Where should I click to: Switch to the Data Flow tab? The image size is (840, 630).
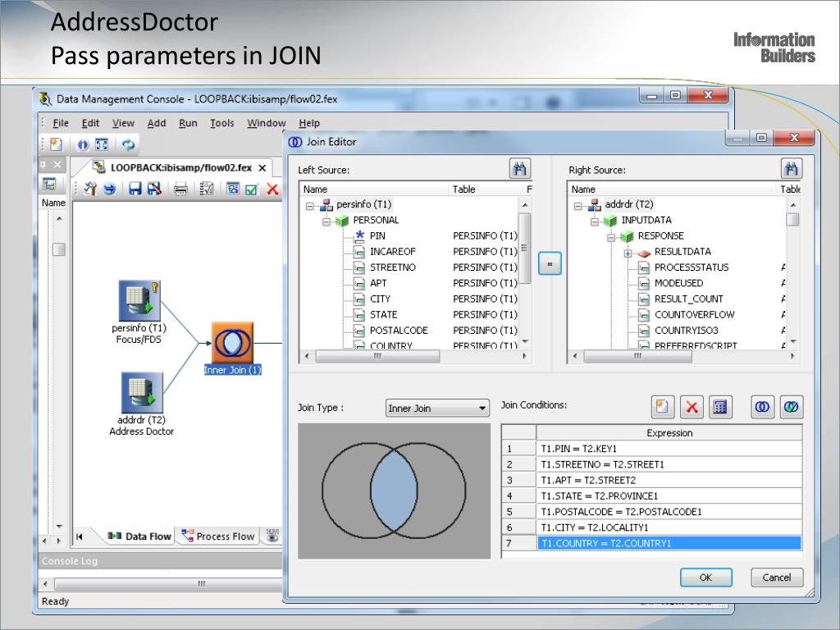pos(139,536)
